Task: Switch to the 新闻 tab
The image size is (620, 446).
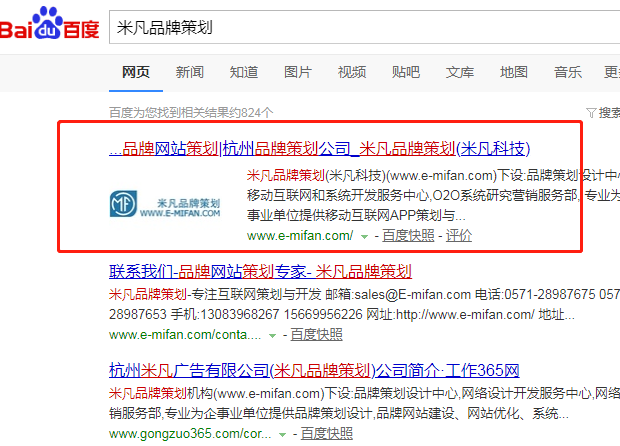Action: (190, 72)
